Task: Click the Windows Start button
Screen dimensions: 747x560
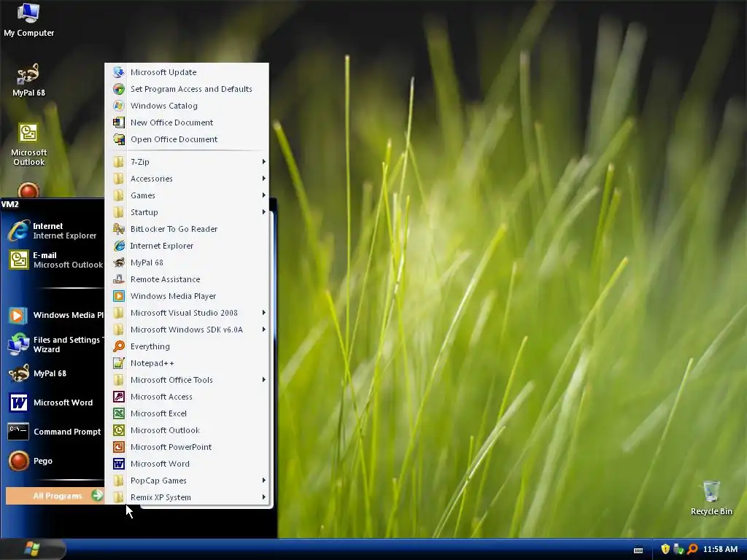Action: pos(32,549)
